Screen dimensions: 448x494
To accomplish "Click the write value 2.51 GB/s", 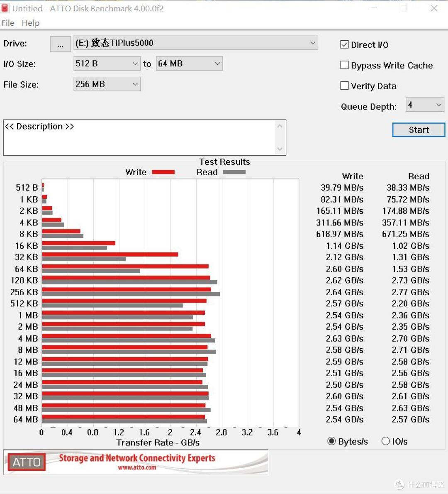I will tap(344, 373).
